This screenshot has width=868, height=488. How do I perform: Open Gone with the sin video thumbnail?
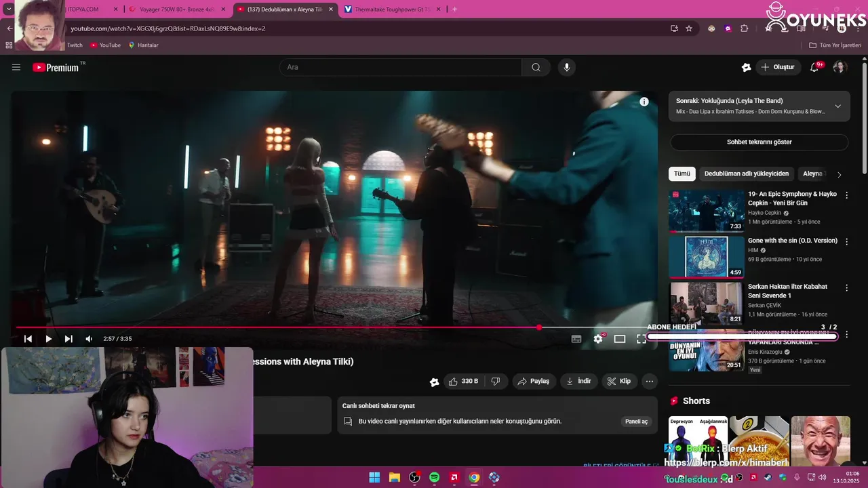[706, 257]
